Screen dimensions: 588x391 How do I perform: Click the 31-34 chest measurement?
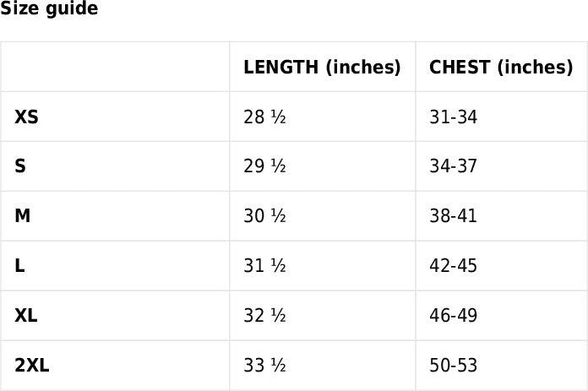click(453, 117)
